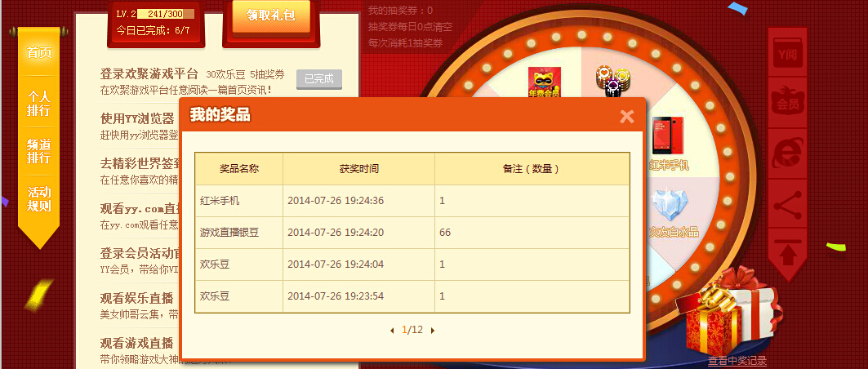Click the 欢乐豆 cell dated 19:24:04
Image resolution: width=868 pixels, height=369 pixels.
(239, 265)
